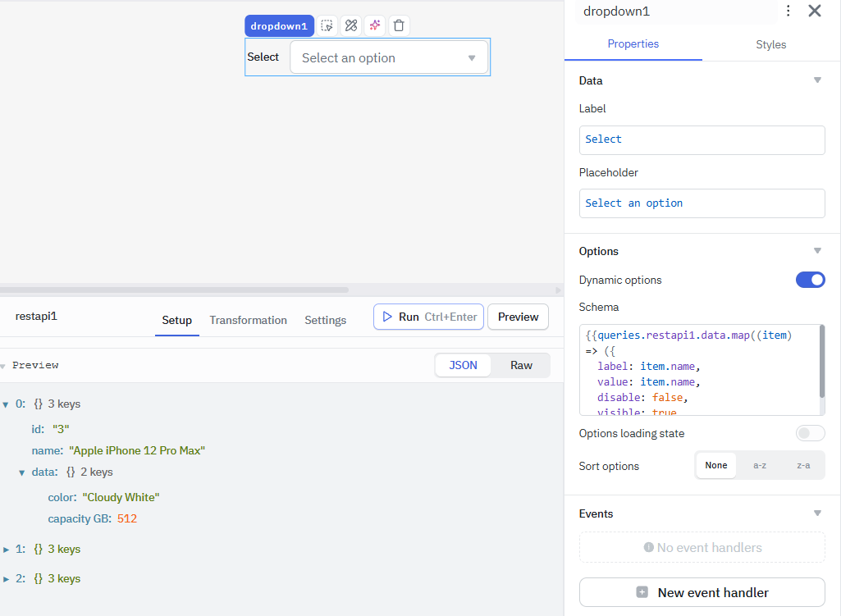This screenshot has width=841, height=616.
Task: Switch to the Styles tab
Action: click(770, 45)
